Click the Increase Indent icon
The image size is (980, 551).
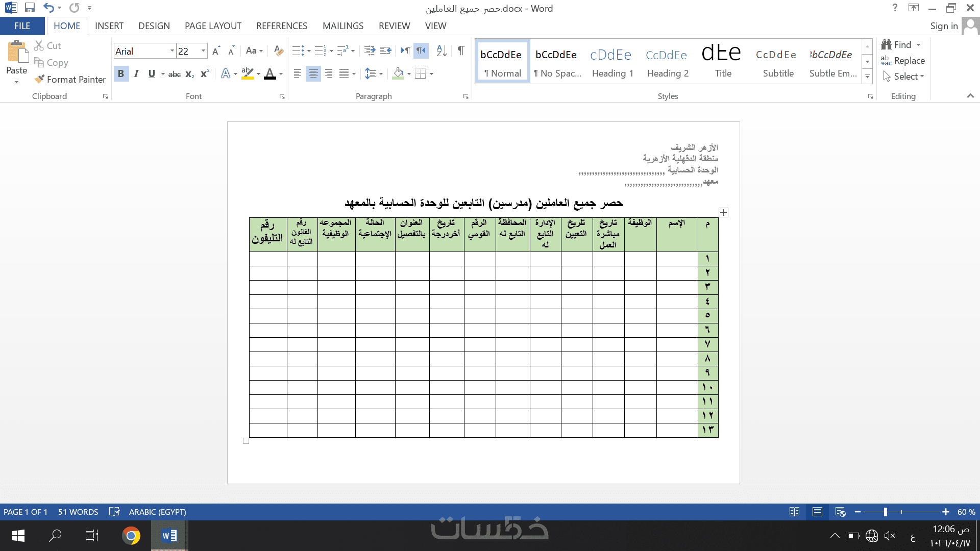pos(386,51)
